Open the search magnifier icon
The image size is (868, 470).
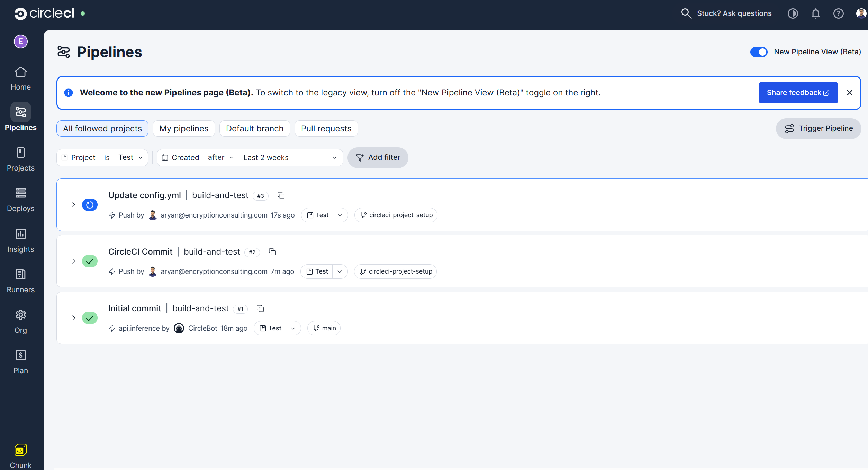point(686,13)
